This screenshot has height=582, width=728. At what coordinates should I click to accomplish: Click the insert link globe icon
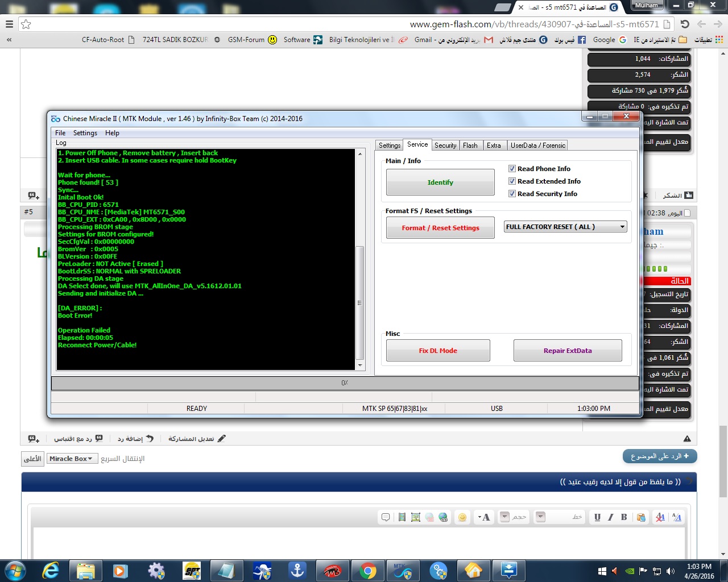443,517
